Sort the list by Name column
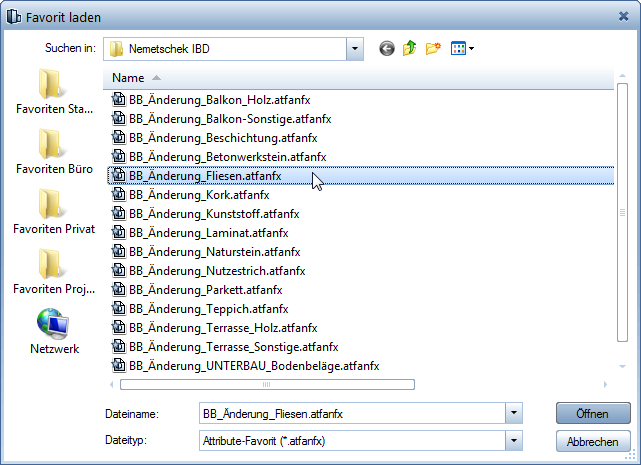641x465 pixels. tap(358, 78)
